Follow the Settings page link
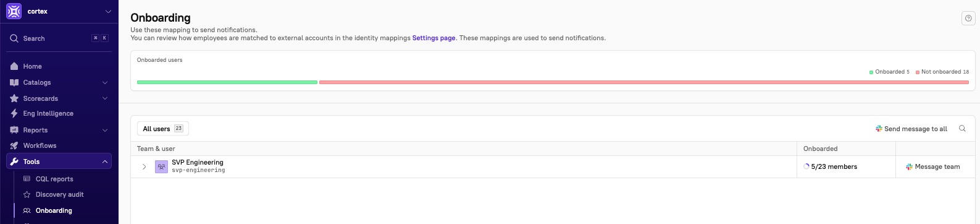 (434, 38)
